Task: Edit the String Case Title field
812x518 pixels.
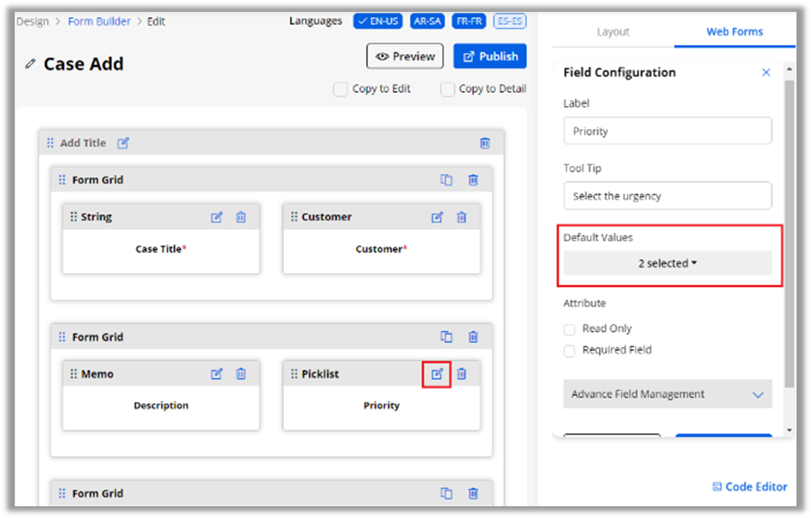Action: point(216,217)
